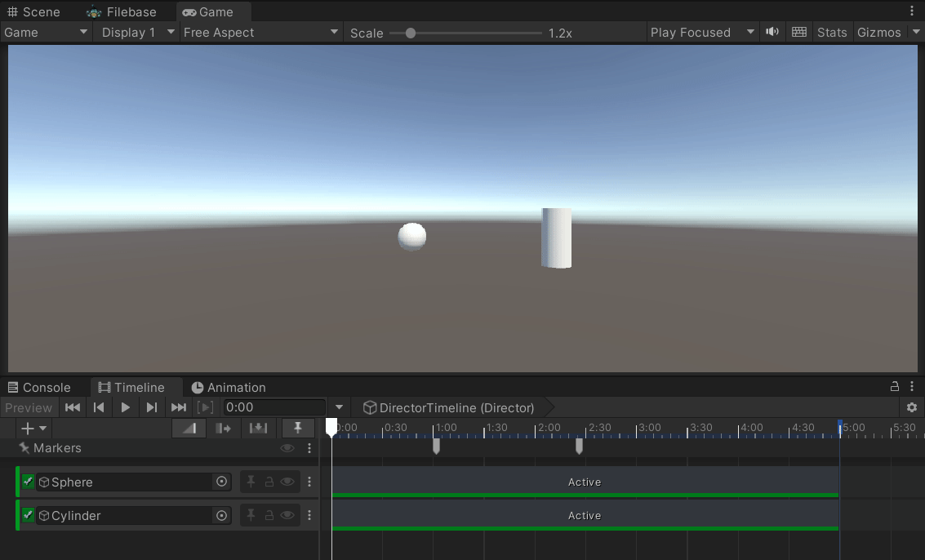Lock the Sphere track
925x560 pixels.
pos(269,482)
